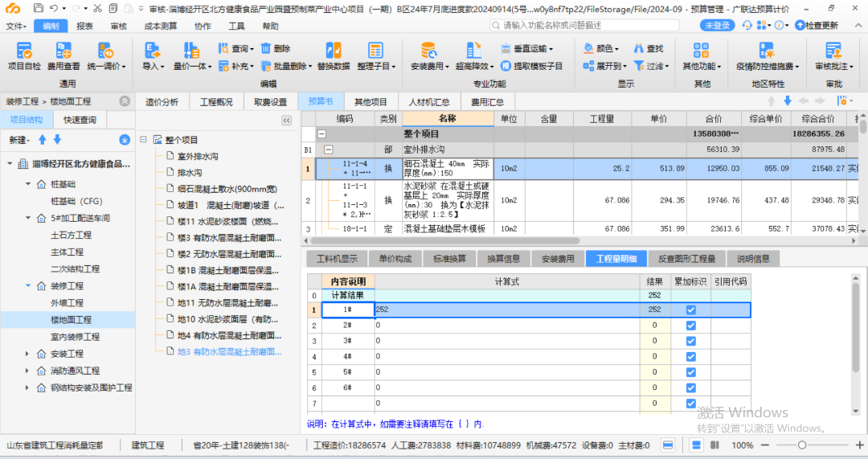Click the 计算式 cell of row 2#
The width and height of the screenshot is (868, 459).
point(506,326)
